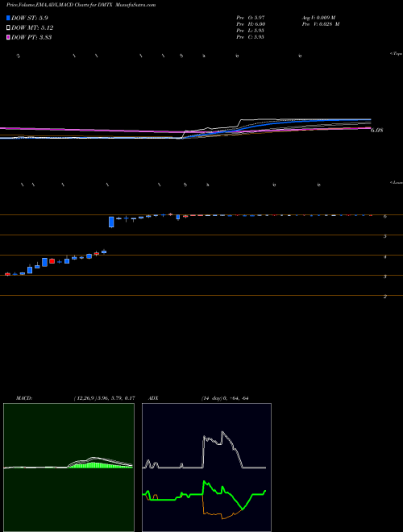Viewport: 403px width, 532px height.
Task: Click the 'Avg V: 0.009 M' value
Action: [x=318, y=17]
